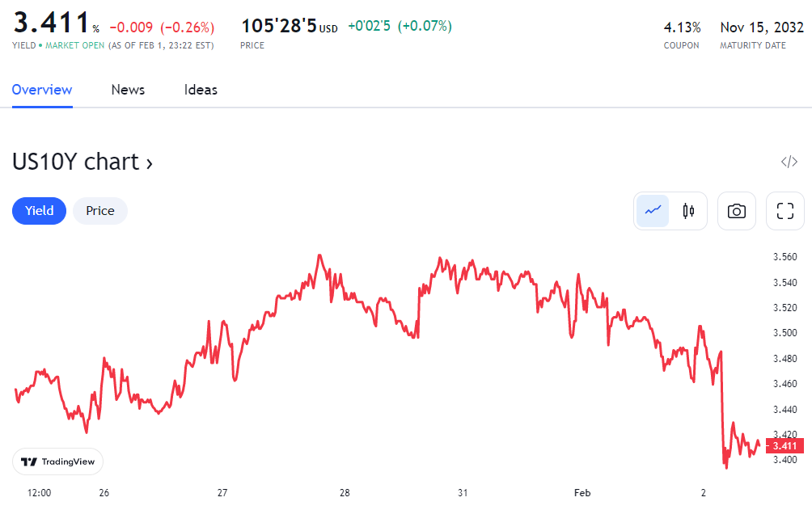Click the Feb date marker on axis

click(x=582, y=492)
